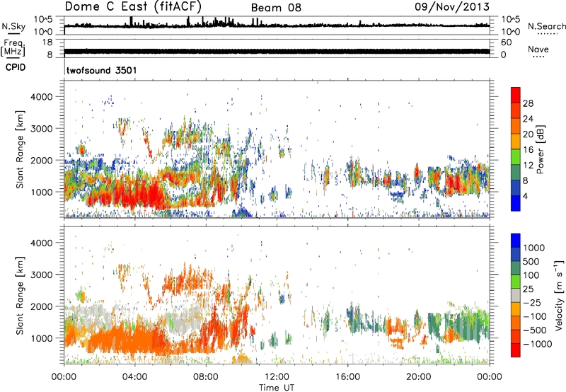Click the frequency band strip in Freq. panel
566x392 pixels.
point(277,51)
